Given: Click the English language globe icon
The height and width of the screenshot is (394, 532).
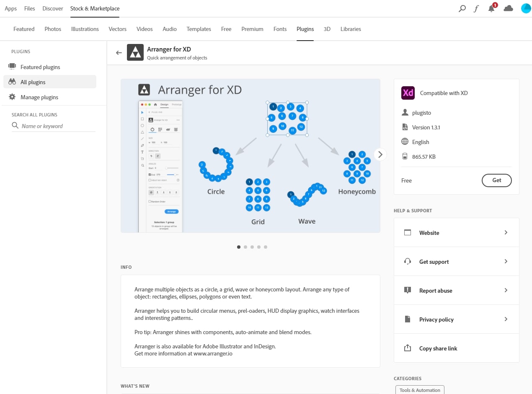Looking at the screenshot, I should point(405,142).
